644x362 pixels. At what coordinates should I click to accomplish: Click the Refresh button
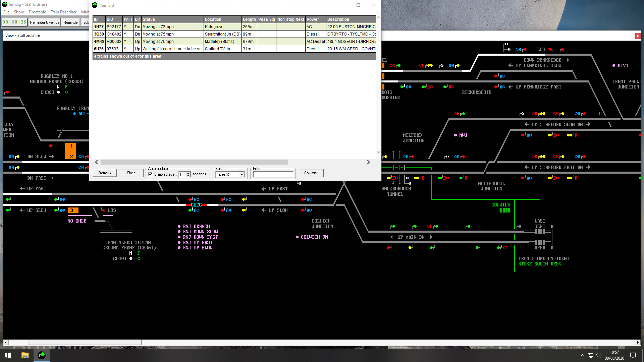105,173
